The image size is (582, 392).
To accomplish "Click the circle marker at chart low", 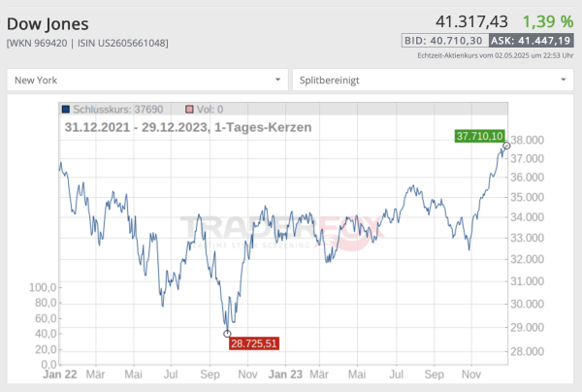I will pyautogui.click(x=227, y=334).
